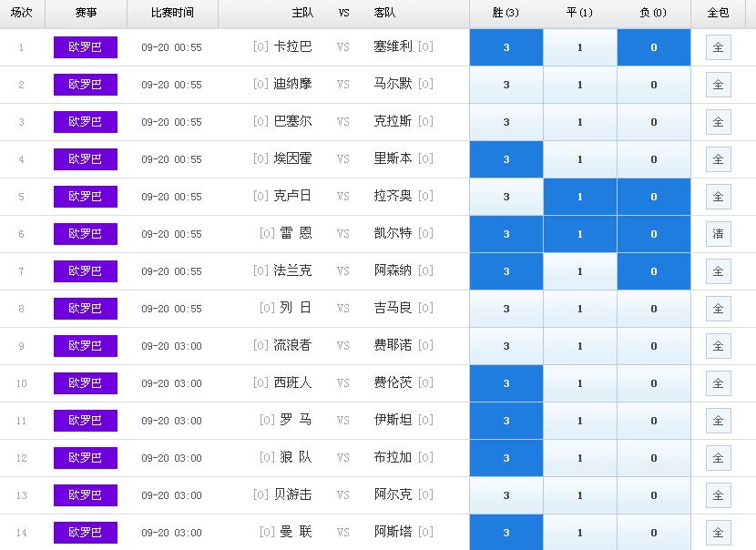Select all outcomes for match 11 罗马
Screen dimensions: 756x550
[719, 421]
